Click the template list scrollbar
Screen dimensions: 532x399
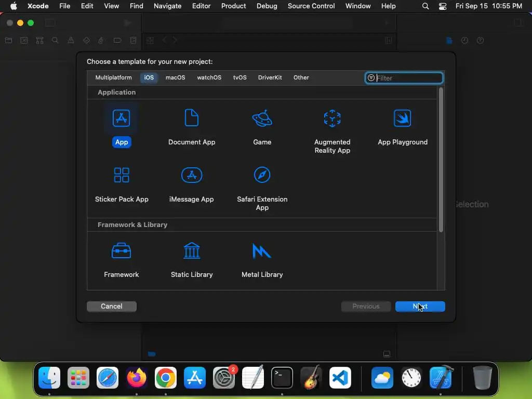coord(441,159)
